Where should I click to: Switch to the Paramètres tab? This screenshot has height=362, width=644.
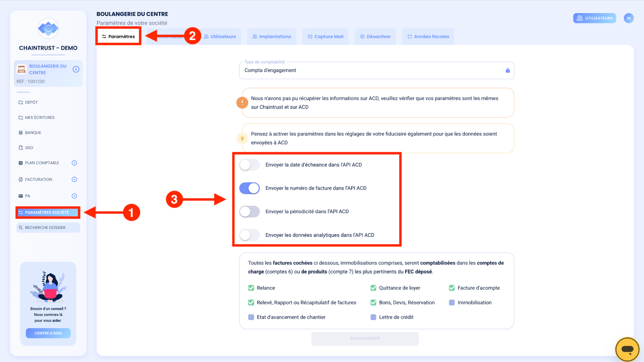pos(118,37)
